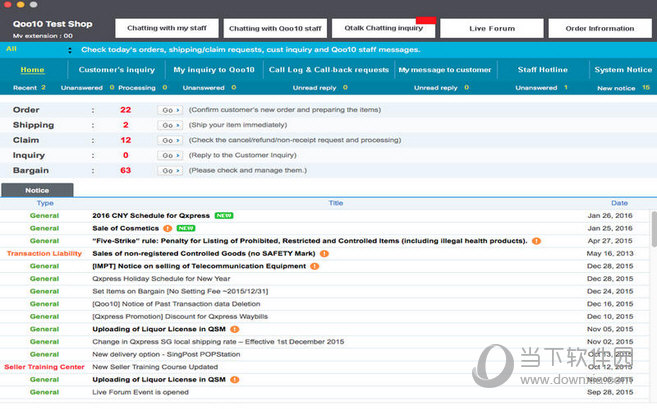Open Qtalk Chatting inquiry

[383, 28]
